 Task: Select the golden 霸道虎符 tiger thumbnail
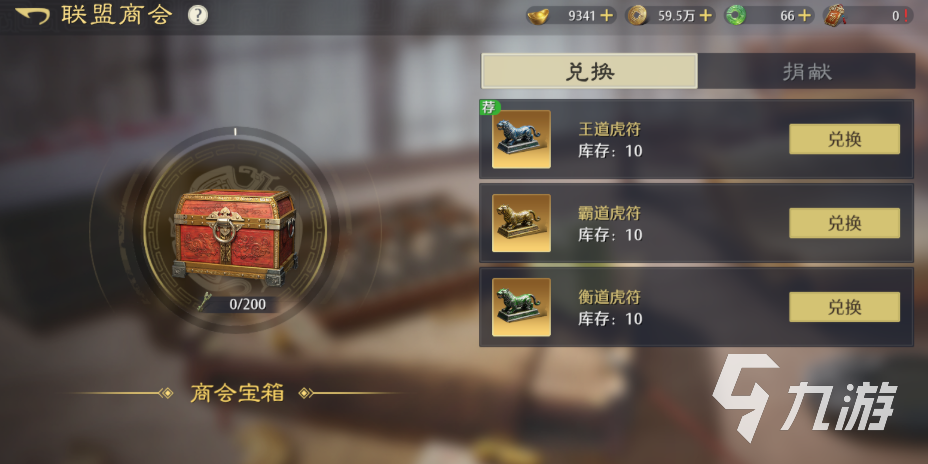coord(521,223)
